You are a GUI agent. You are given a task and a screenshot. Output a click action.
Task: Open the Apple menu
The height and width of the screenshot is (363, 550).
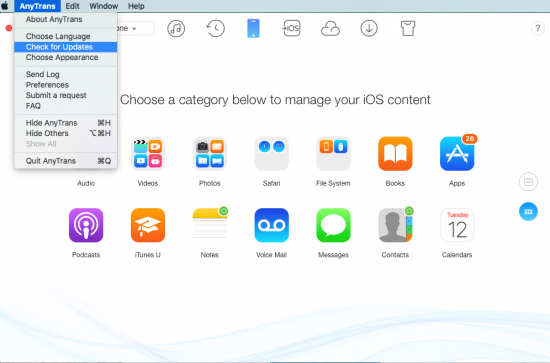pyautogui.click(x=5, y=6)
